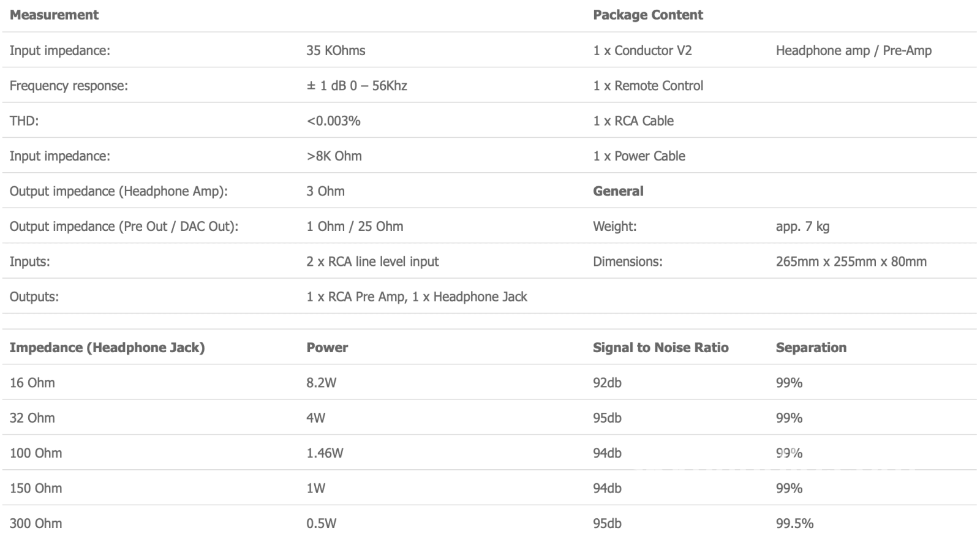This screenshot has width=980, height=547.
Task: Click the 300 Ohm impedance row label
Action: [x=36, y=524]
